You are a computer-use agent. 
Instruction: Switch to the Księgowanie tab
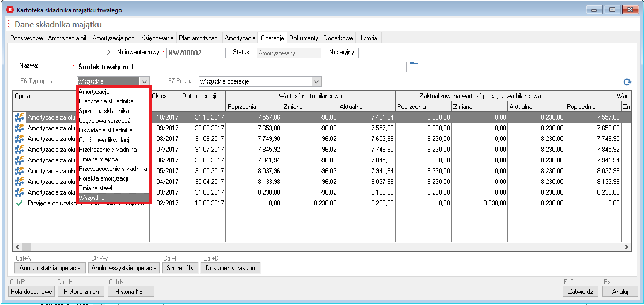[157, 38]
